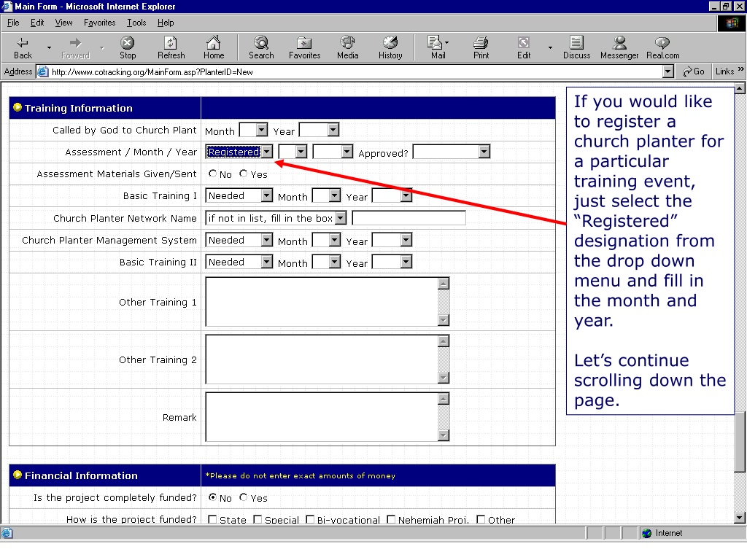Open the Favorites menu

99,23
